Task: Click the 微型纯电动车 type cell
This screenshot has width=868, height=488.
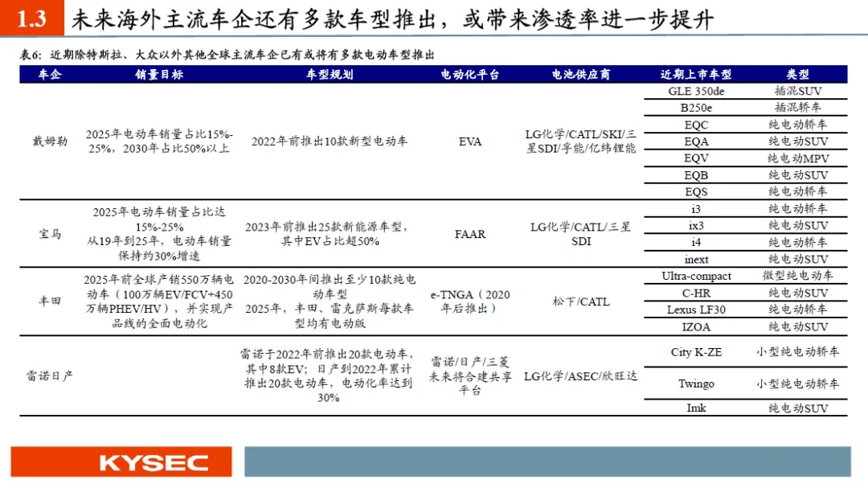Action: (798, 276)
